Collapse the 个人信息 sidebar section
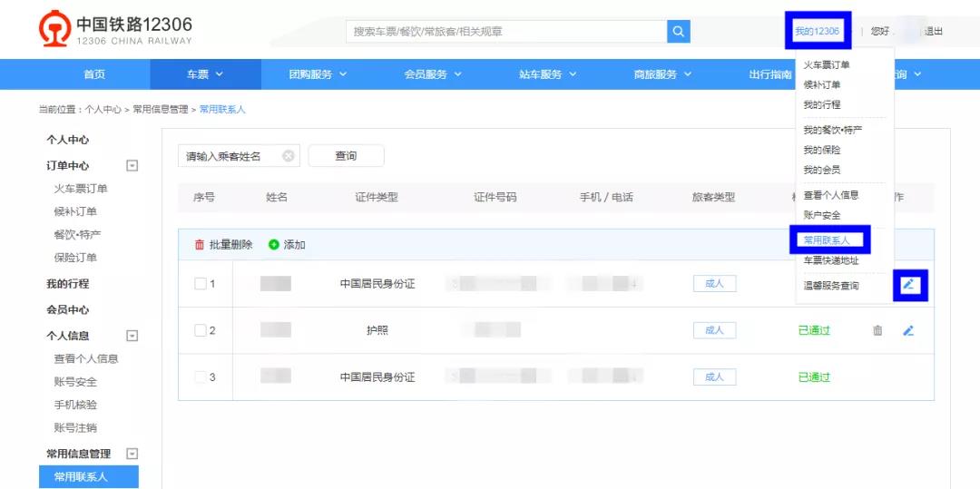The image size is (980, 489). tap(132, 336)
